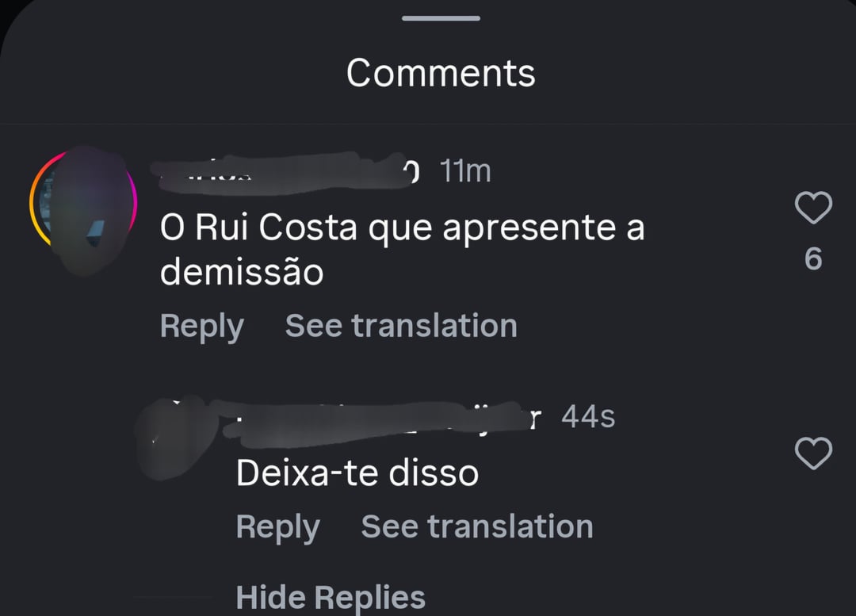Image resolution: width=856 pixels, height=616 pixels.
Task: Collapse the thread with Hide Replies
Action: pyautogui.click(x=331, y=597)
